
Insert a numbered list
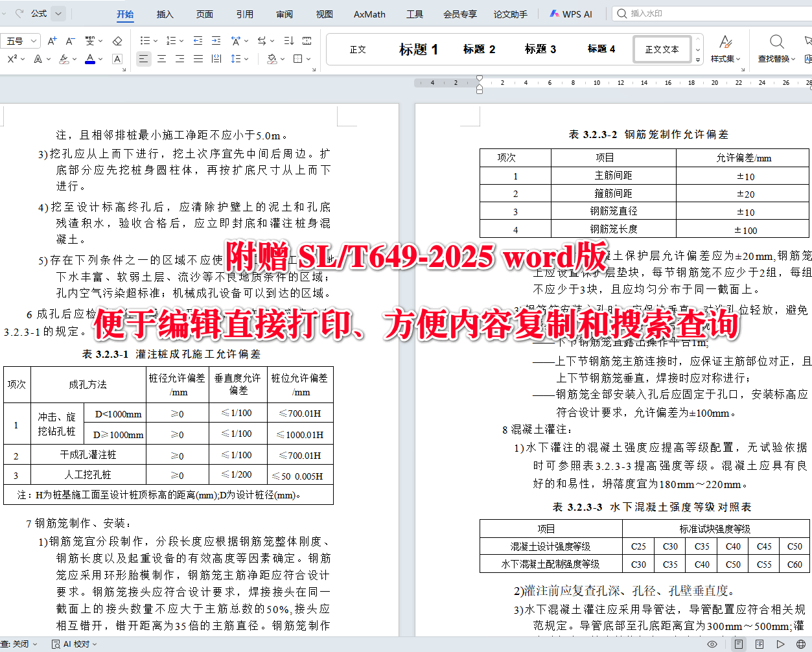pos(170,41)
